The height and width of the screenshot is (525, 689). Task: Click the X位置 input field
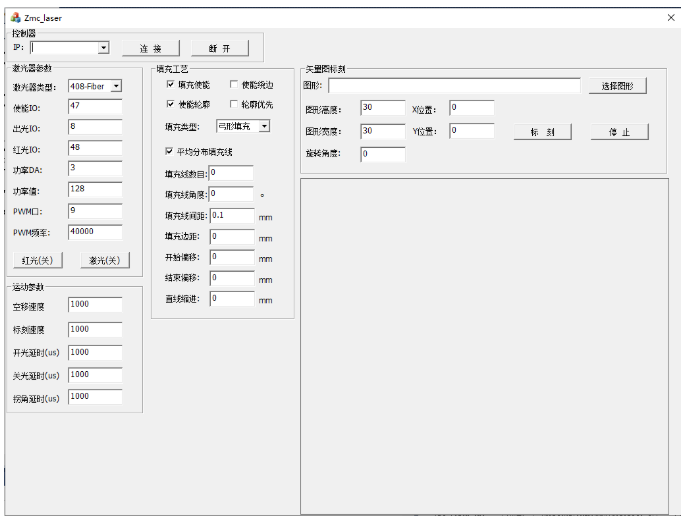pyautogui.click(x=472, y=108)
